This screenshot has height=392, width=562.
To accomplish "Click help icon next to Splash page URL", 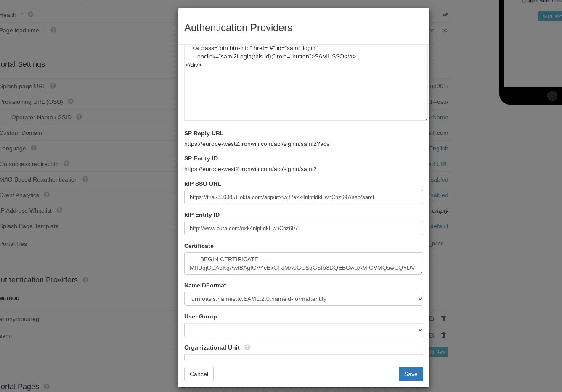I will pos(53,86).
